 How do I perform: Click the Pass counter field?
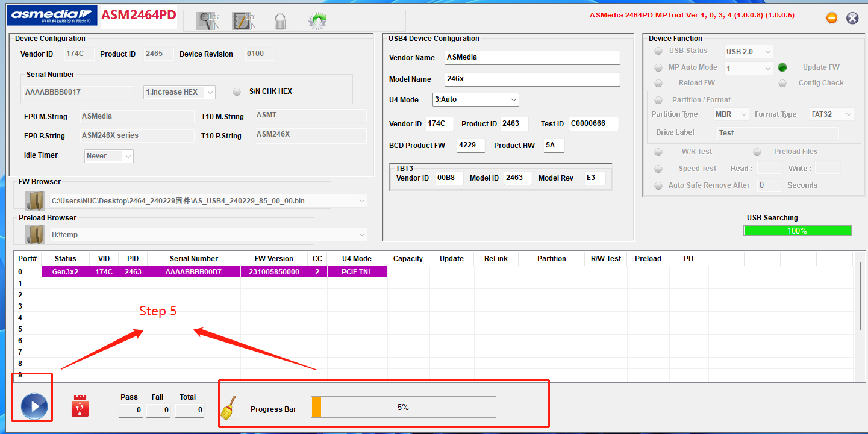(131, 411)
